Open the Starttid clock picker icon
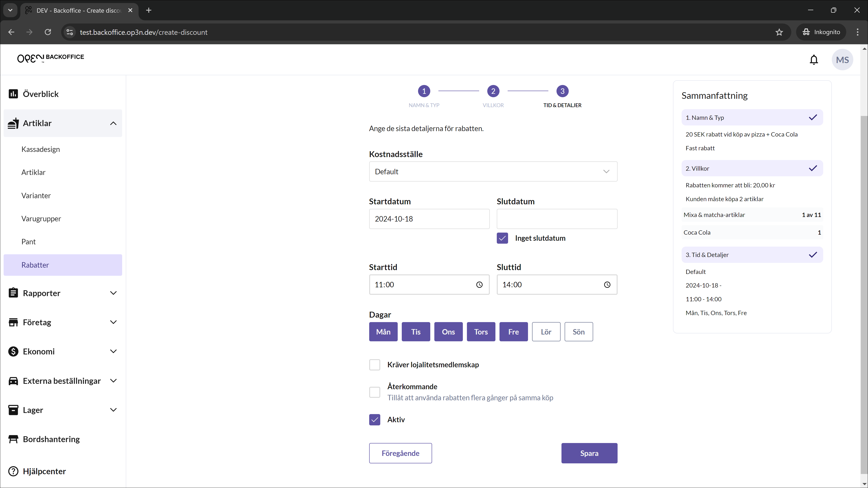Image resolution: width=868 pixels, height=488 pixels. click(479, 285)
